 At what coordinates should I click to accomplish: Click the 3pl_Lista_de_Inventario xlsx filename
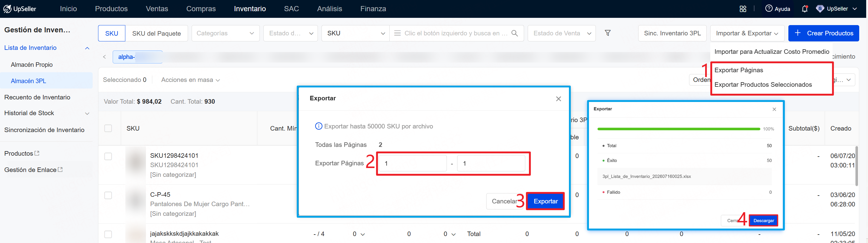click(x=646, y=177)
